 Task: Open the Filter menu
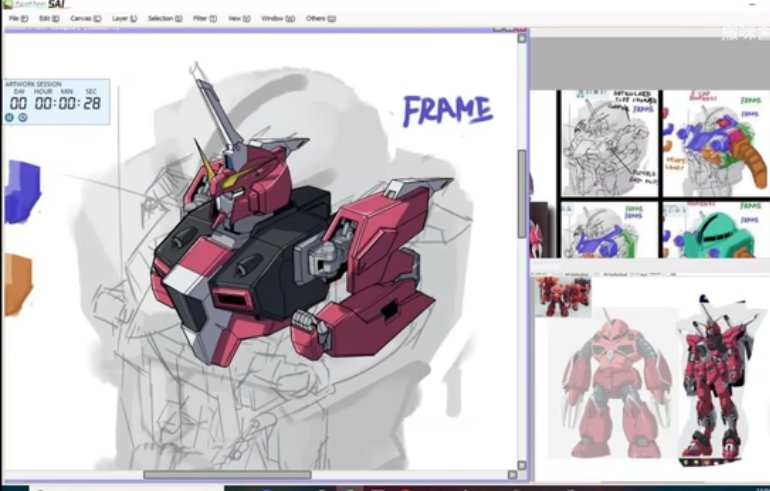205,19
